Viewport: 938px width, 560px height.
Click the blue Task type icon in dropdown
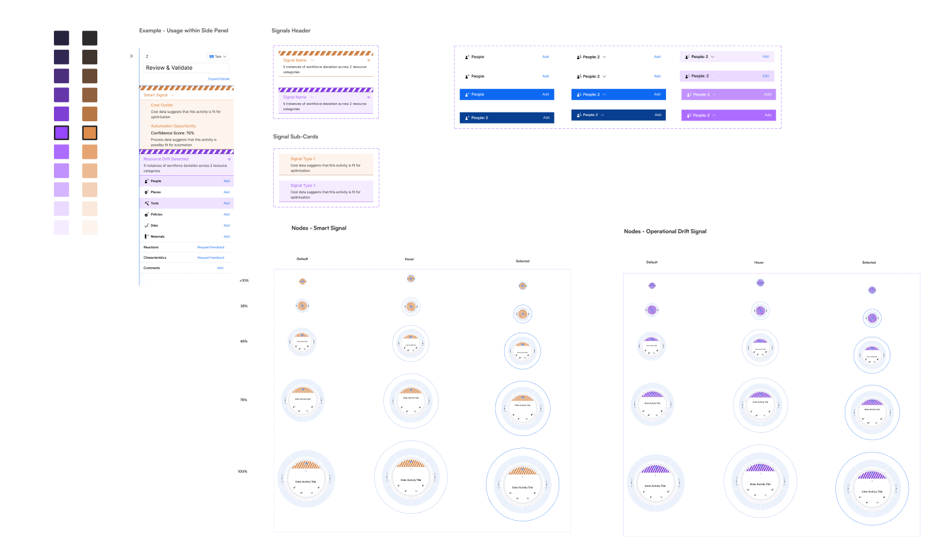point(212,57)
